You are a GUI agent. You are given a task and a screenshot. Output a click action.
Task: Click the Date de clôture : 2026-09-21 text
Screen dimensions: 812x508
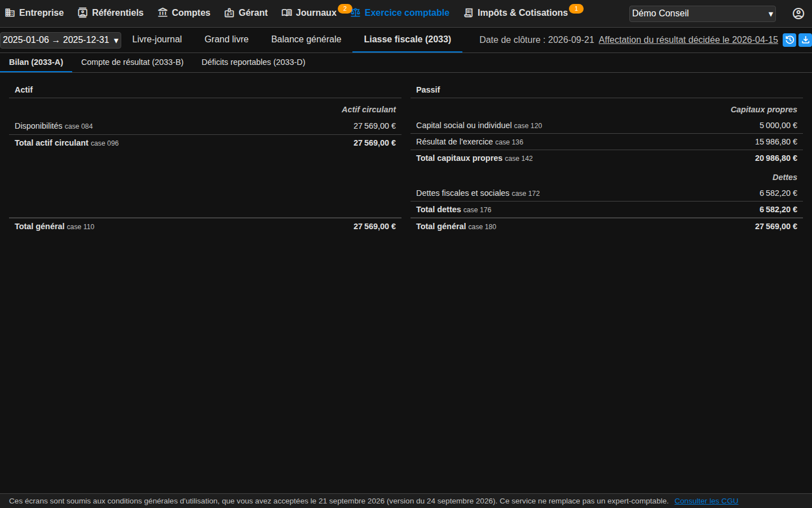tap(537, 40)
